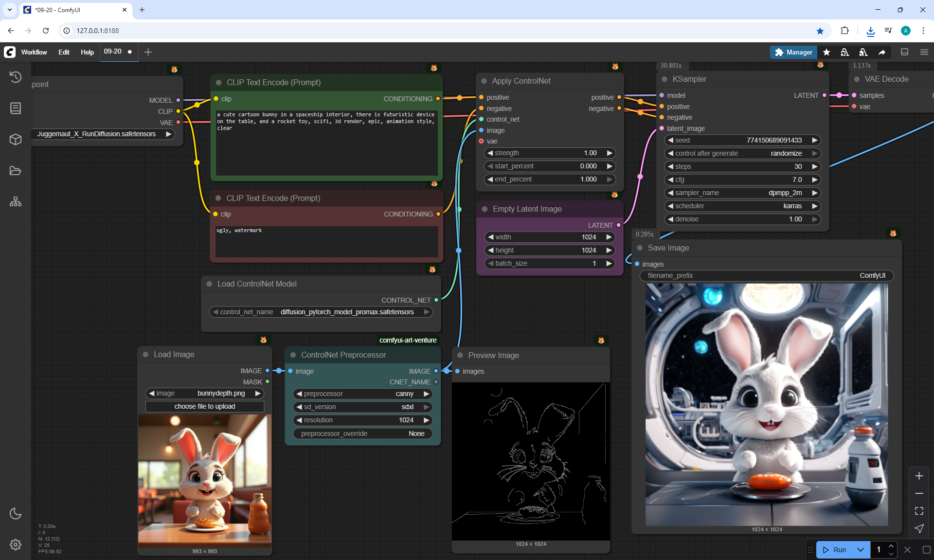Toggle collapse dot on KSampler node
The image size is (934, 560).
pyautogui.click(x=665, y=79)
